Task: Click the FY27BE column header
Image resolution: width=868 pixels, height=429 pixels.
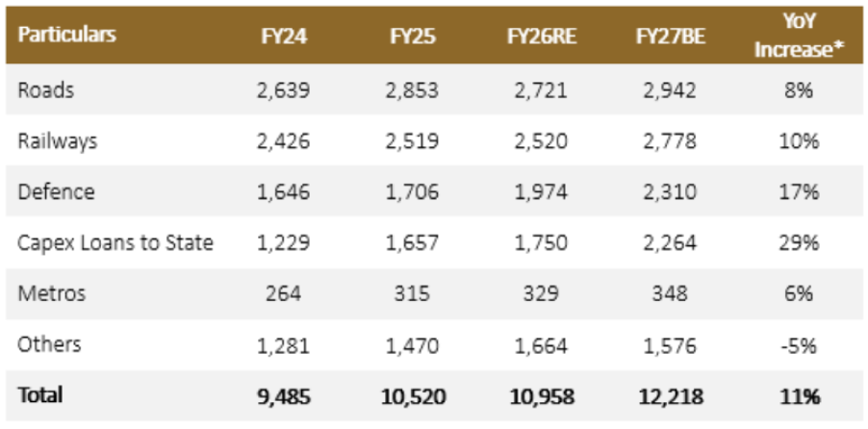Action: (x=671, y=36)
